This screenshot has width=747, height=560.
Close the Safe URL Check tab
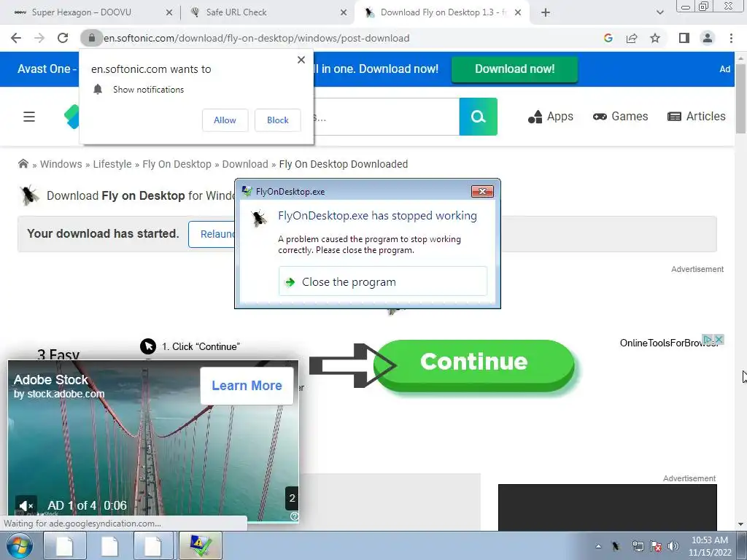[344, 13]
